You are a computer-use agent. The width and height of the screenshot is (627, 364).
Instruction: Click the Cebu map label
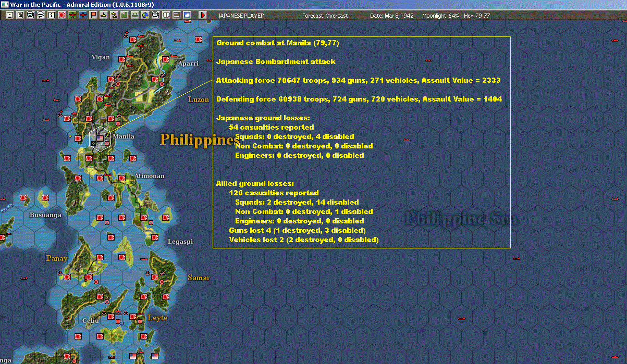(x=90, y=321)
